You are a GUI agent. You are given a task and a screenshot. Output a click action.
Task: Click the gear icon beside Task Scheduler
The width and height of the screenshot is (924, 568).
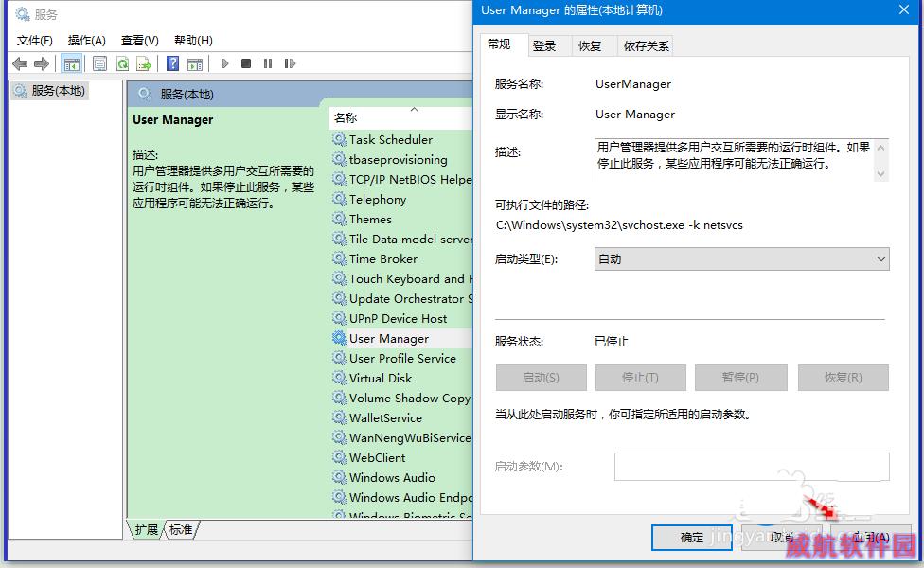340,140
